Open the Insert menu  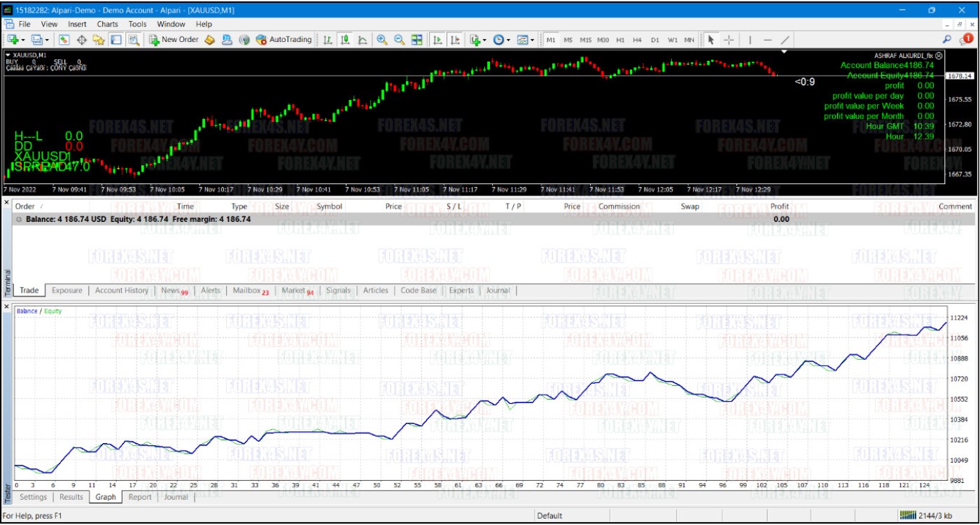click(77, 24)
